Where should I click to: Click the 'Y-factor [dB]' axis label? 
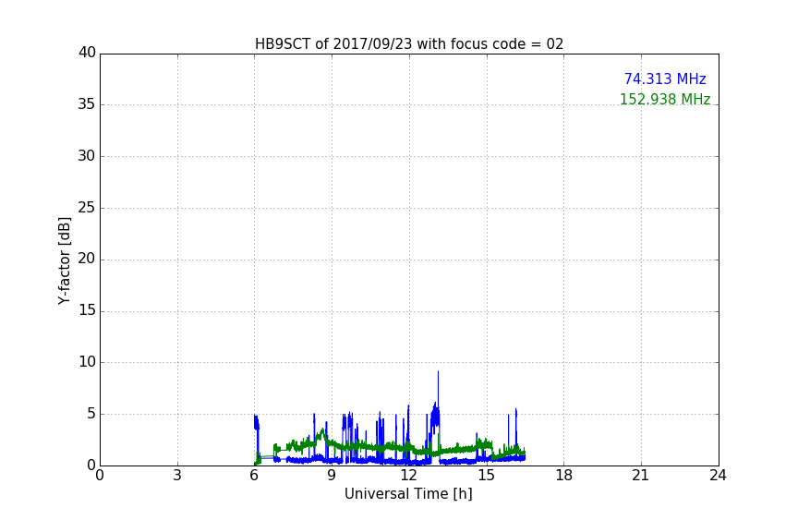(x=64, y=260)
